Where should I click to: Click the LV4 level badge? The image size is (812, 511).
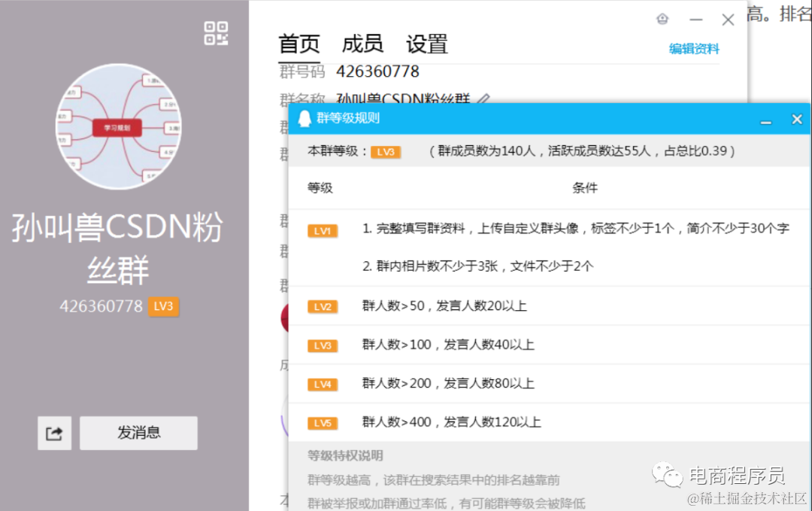(323, 385)
